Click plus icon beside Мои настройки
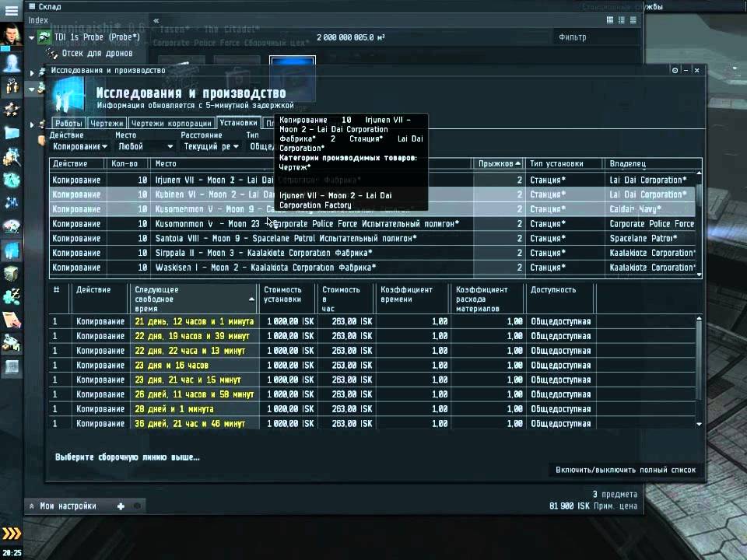Screen dimensions: 747x560 click(x=121, y=506)
